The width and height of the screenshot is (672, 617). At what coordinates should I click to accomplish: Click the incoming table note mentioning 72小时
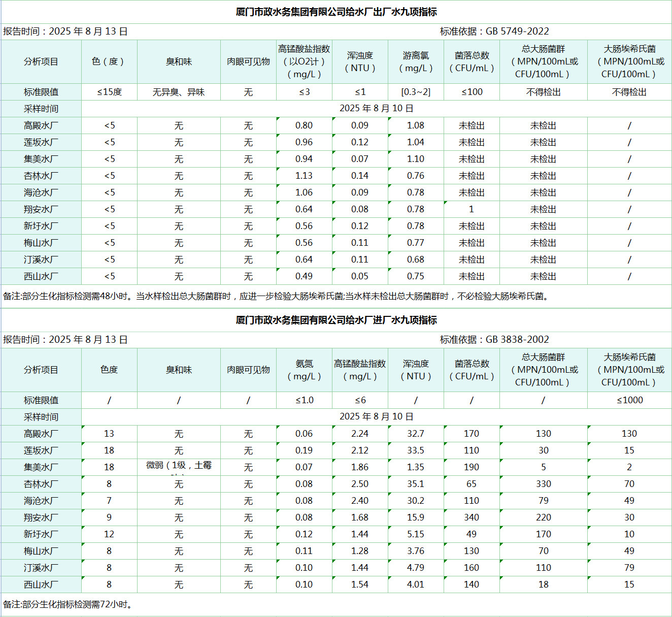pyautogui.click(x=69, y=604)
